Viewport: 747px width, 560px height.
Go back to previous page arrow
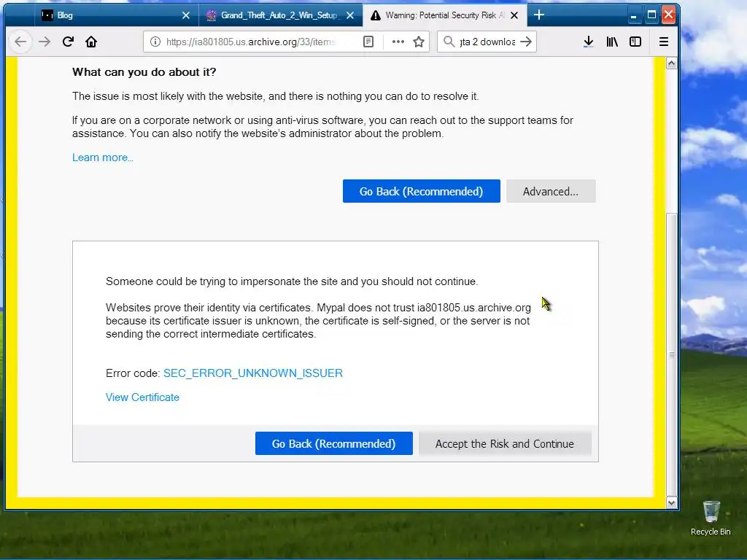20,42
